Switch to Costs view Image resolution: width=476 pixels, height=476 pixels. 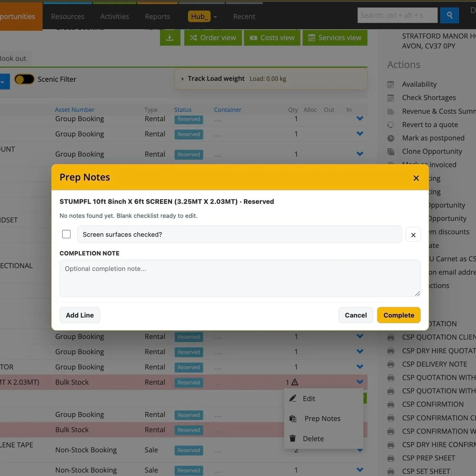pos(272,38)
